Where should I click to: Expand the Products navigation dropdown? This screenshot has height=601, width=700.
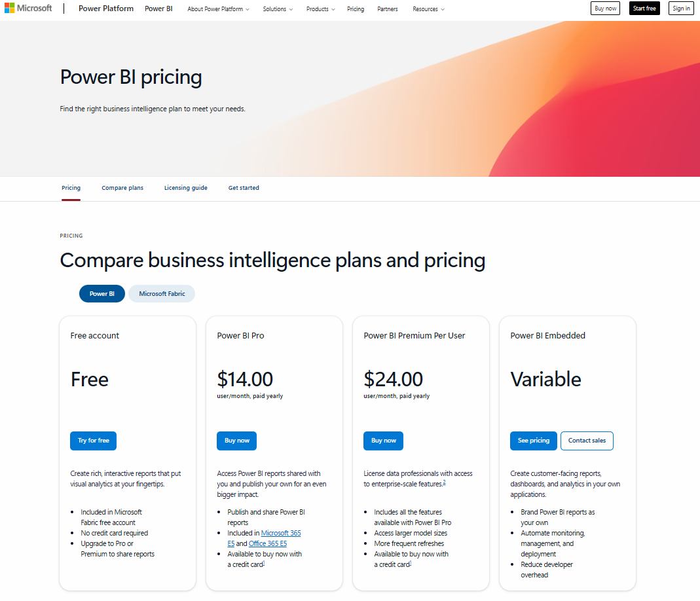coord(320,9)
